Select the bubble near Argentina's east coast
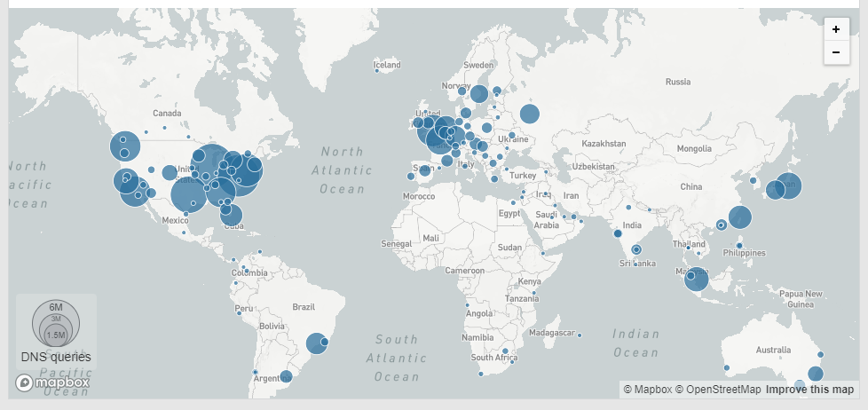This screenshot has width=868, height=410. 286,376
